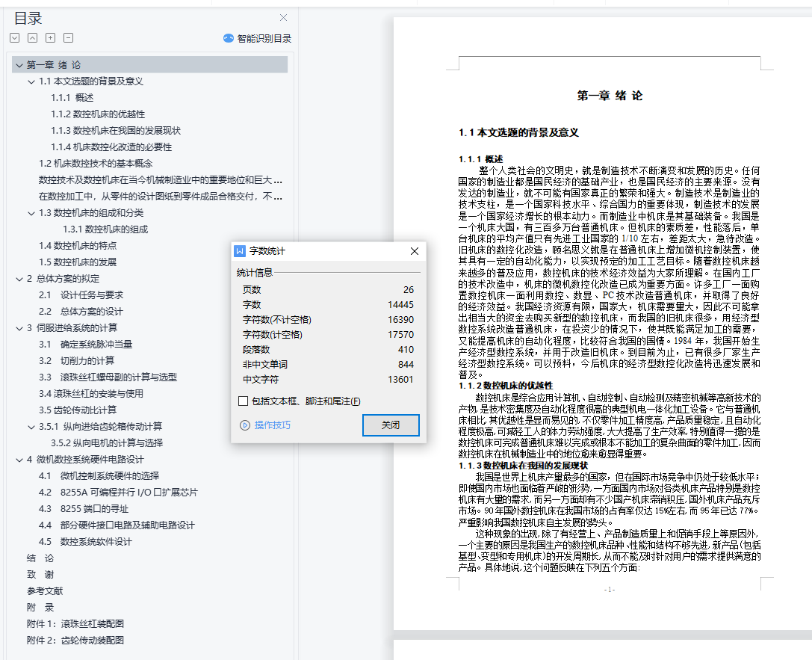812x660 pixels.
Task: Close the 目录 navigation pane
Action: click(x=283, y=18)
